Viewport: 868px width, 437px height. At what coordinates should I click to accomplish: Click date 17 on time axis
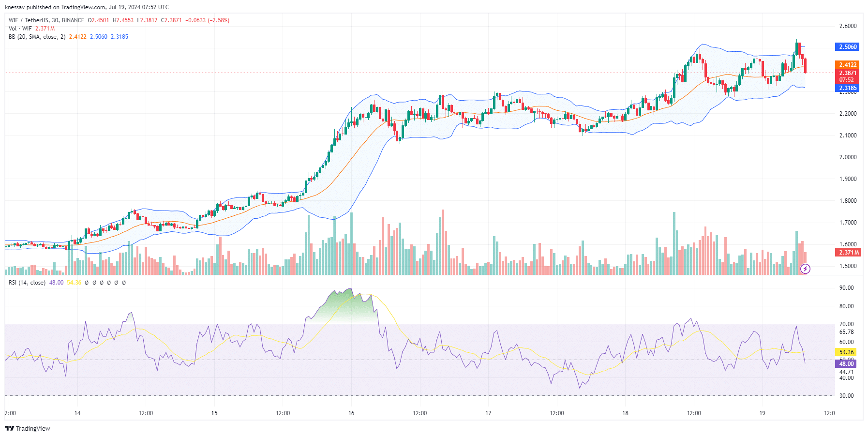(488, 413)
